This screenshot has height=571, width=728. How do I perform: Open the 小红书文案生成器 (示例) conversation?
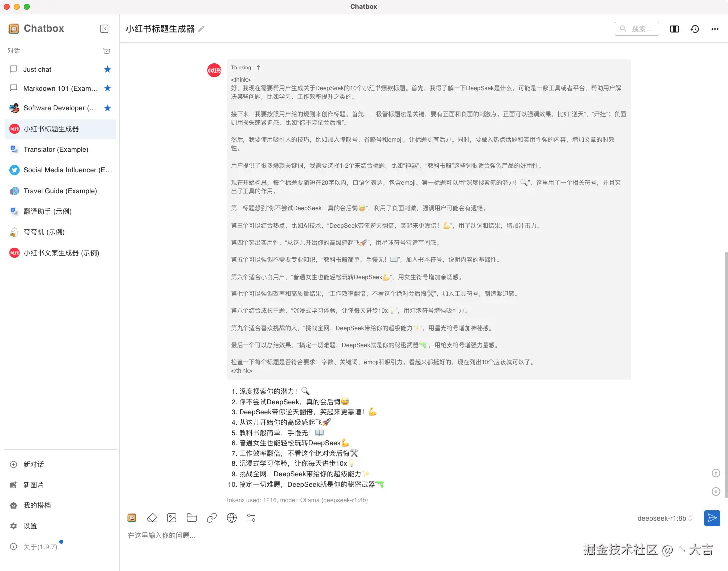click(x=60, y=253)
